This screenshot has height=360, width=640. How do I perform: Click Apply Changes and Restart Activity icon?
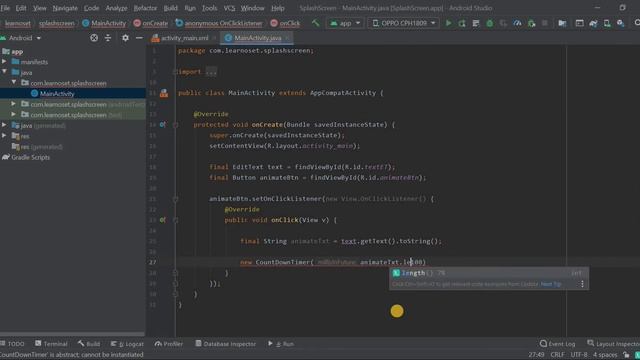(x=462, y=23)
